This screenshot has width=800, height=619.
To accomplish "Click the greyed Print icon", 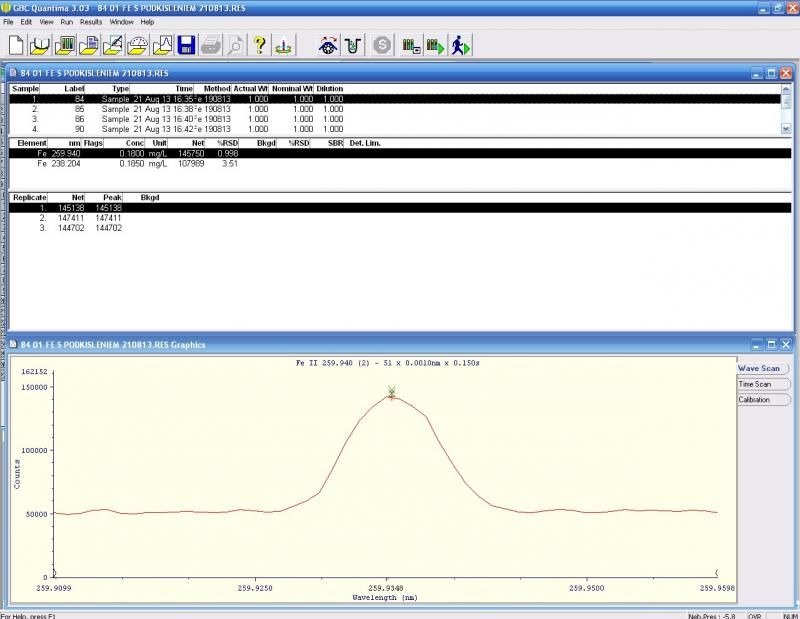I will click(x=211, y=45).
